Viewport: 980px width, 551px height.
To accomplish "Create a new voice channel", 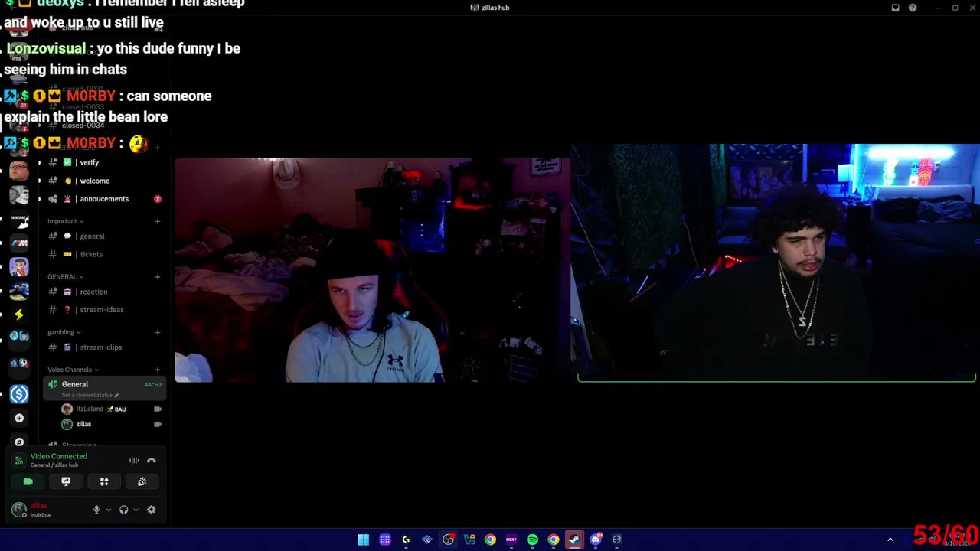I will click(x=158, y=370).
